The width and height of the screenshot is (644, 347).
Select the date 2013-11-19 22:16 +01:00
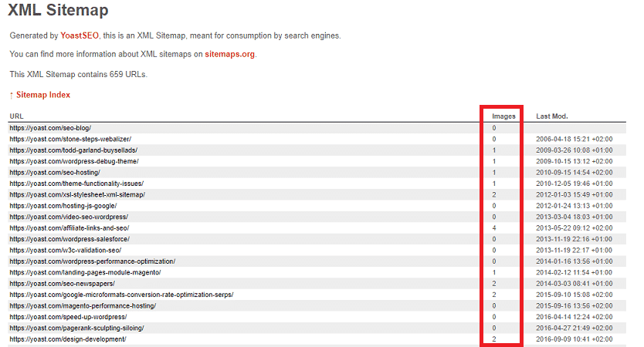(575, 239)
